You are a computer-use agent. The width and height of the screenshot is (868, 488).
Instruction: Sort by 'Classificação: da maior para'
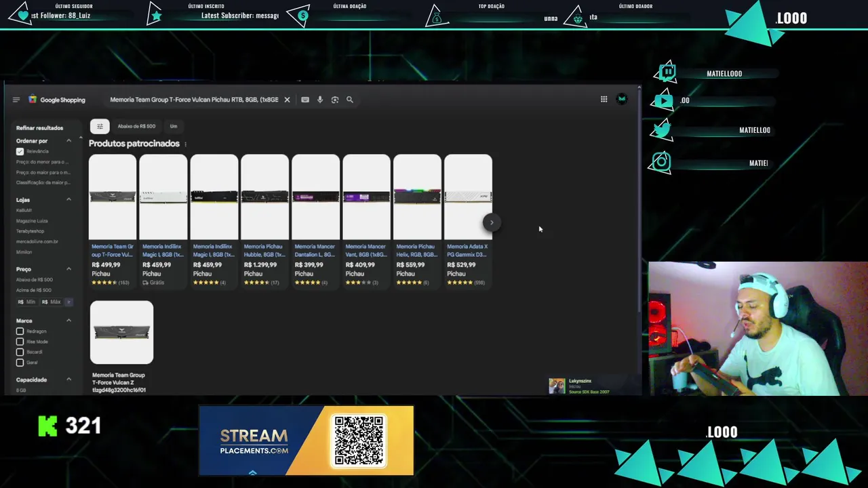pyautogui.click(x=43, y=182)
